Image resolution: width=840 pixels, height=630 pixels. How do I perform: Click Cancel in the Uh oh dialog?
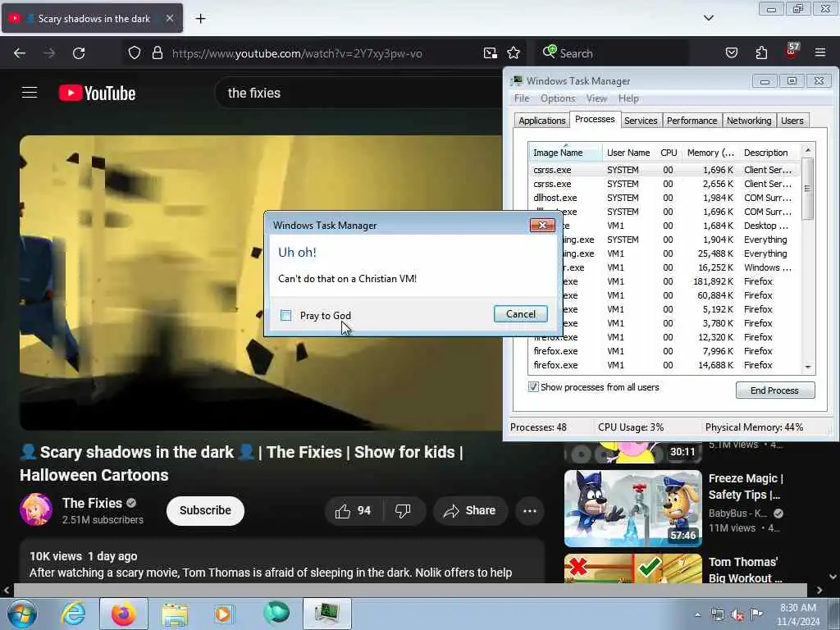(520, 314)
